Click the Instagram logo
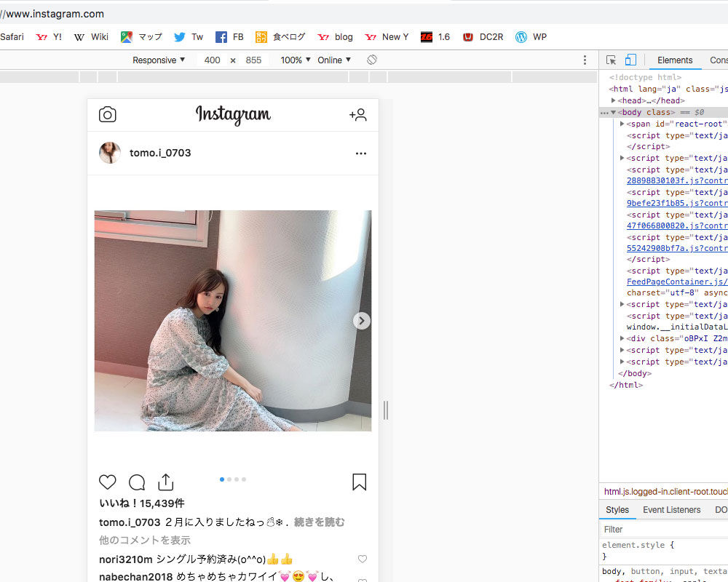Screen dimensions: 728x582 pyautogui.click(x=233, y=115)
